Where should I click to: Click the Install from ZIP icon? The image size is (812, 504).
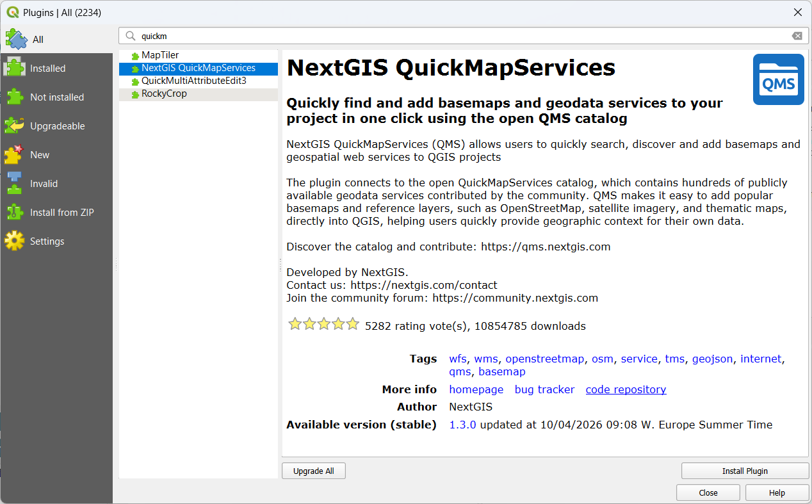tap(15, 212)
